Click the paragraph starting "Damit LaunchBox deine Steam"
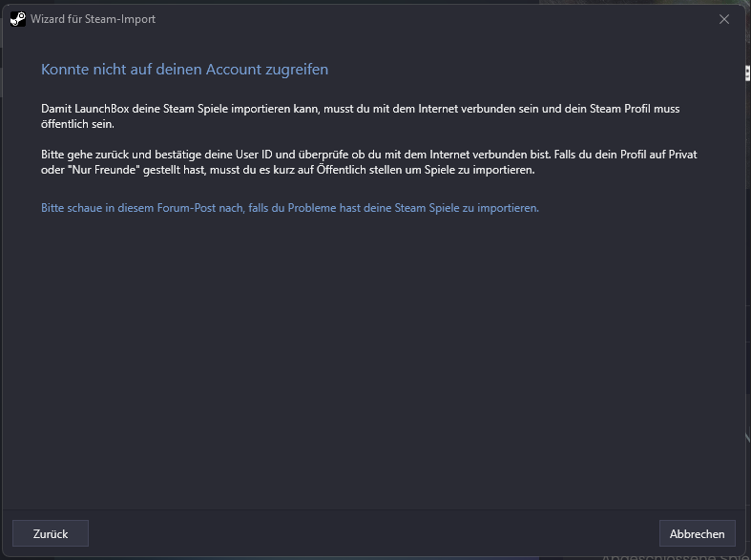 tap(360, 116)
